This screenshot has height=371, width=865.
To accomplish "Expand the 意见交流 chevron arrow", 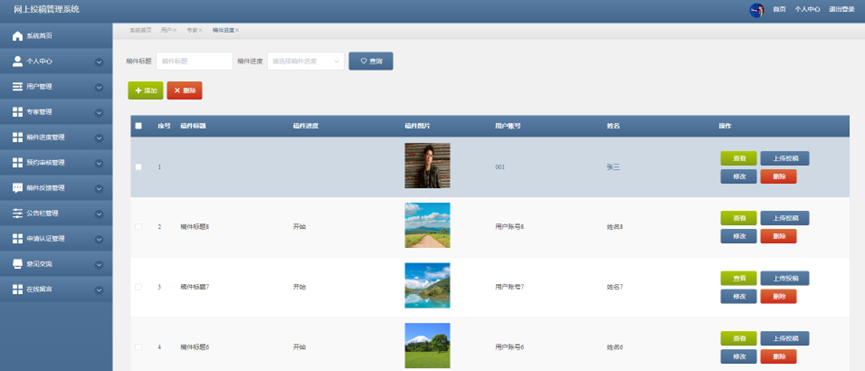I will click(99, 265).
